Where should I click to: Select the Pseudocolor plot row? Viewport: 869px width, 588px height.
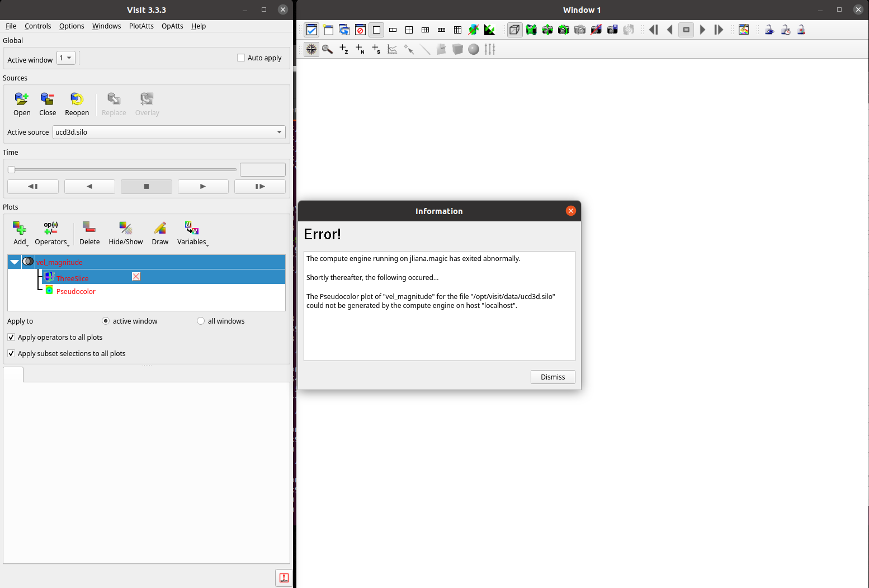76,291
